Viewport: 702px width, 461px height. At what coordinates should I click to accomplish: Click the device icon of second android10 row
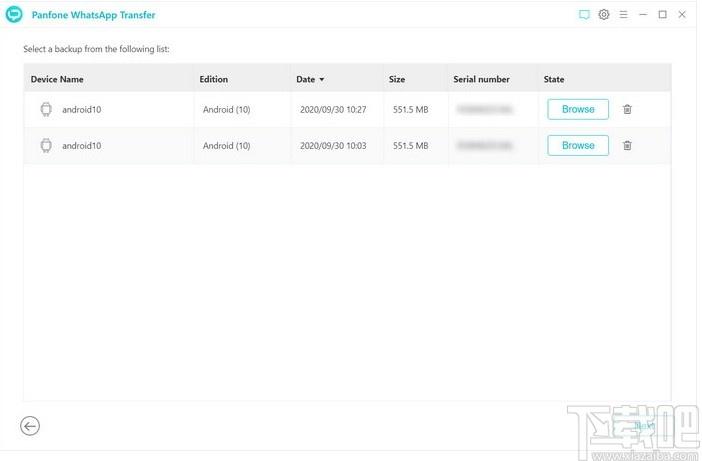46,145
